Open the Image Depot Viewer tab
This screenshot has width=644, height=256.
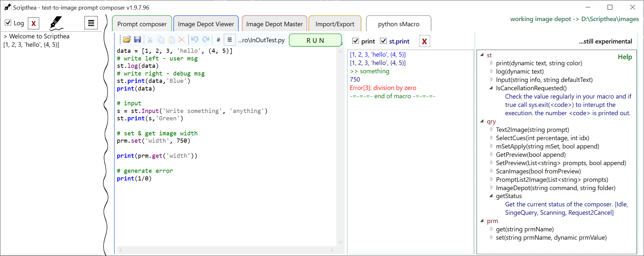pyautogui.click(x=206, y=24)
